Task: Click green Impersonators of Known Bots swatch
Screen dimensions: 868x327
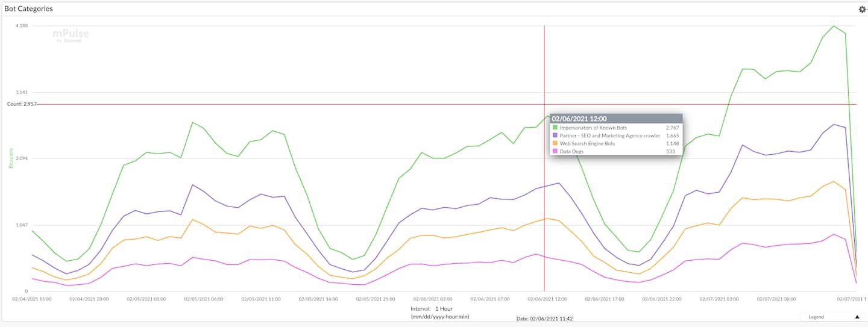Action: (x=555, y=128)
